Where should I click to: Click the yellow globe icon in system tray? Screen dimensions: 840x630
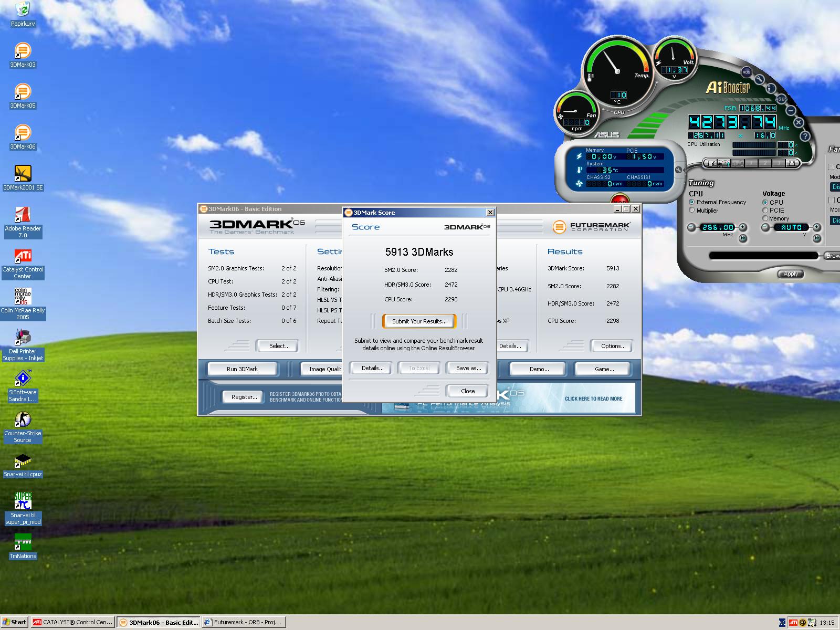(803, 623)
